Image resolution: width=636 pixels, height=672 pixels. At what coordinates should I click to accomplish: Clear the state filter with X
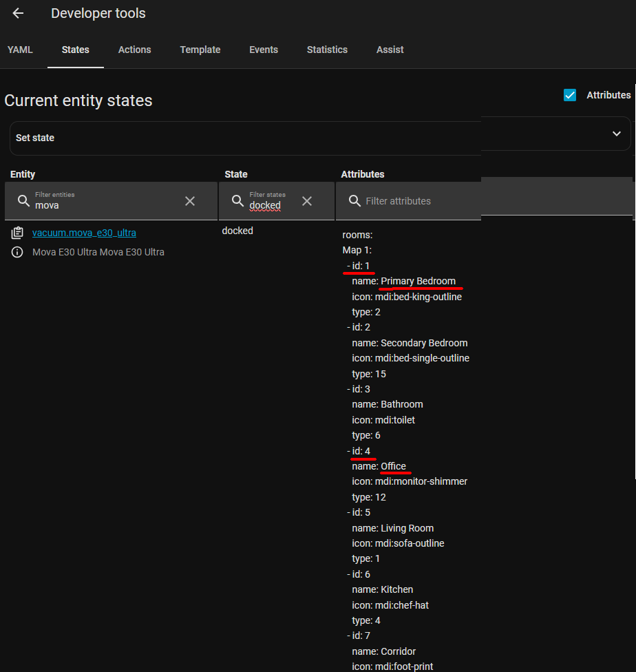[x=307, y=201]
